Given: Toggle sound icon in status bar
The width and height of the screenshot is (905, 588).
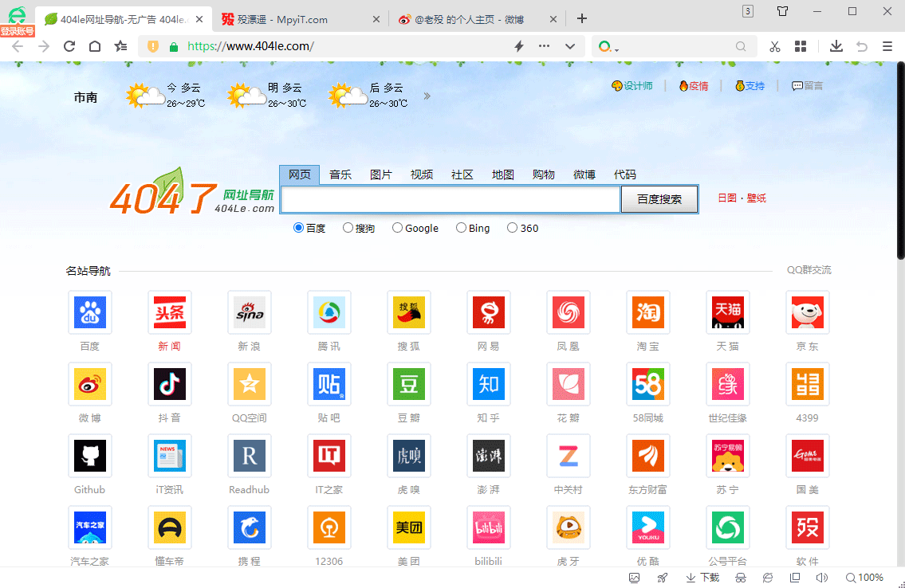Looking at the screenshot, I should point(821,578).
